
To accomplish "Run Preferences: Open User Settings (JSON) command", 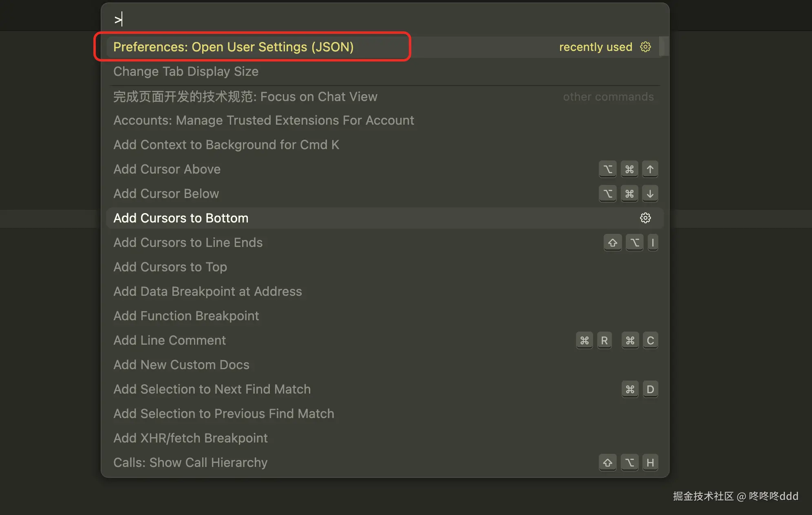I will (233, 47).
